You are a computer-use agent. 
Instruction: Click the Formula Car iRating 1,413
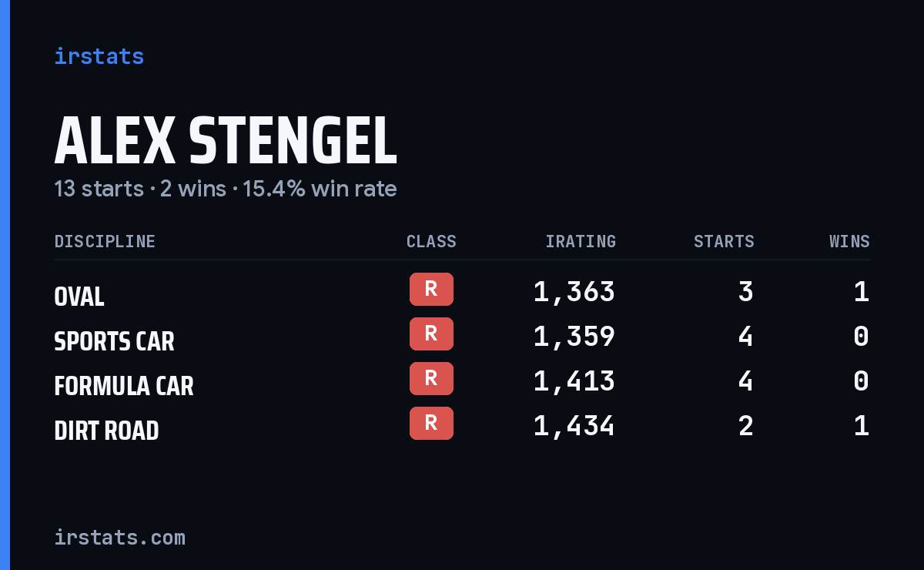[x=574, y=381]
